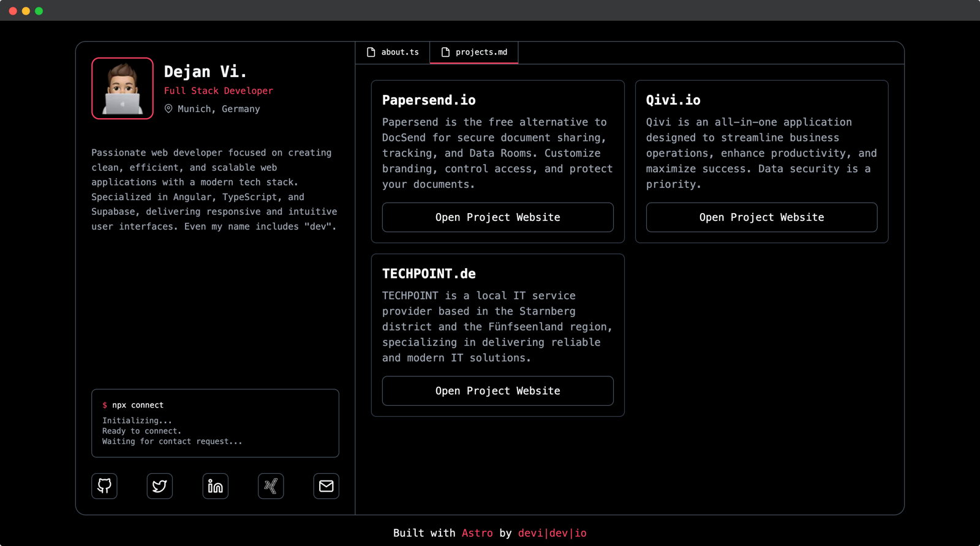
Task: Open the Twitter bird icon link
Action: point(160,486)
